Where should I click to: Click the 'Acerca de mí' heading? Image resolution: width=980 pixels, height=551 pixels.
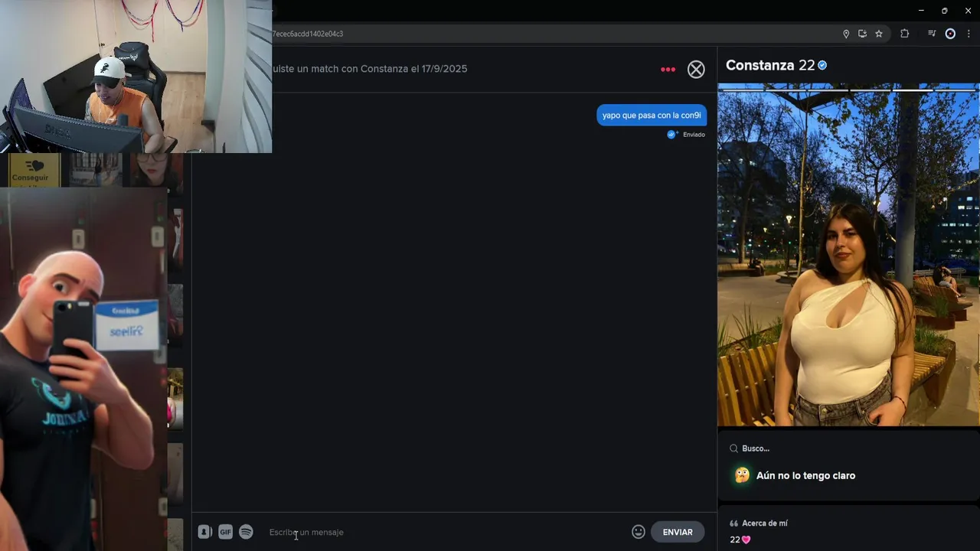[764, 523]
